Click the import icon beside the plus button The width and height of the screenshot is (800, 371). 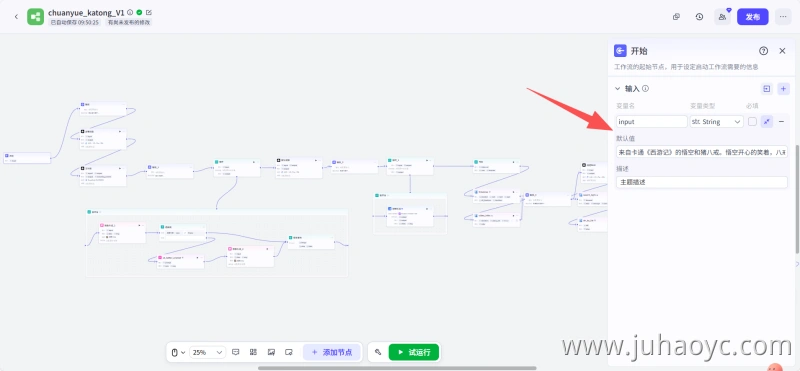pyautogui.click(x=767, y=89)
